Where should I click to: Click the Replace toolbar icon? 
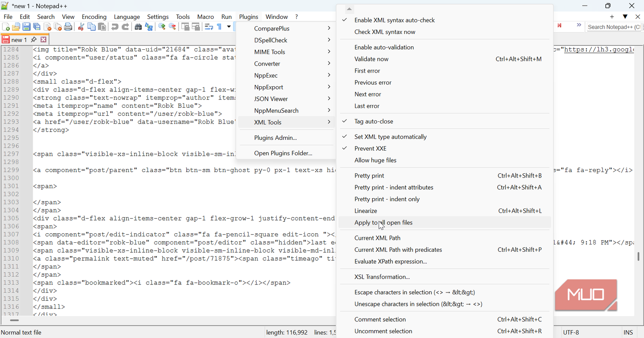149,27
